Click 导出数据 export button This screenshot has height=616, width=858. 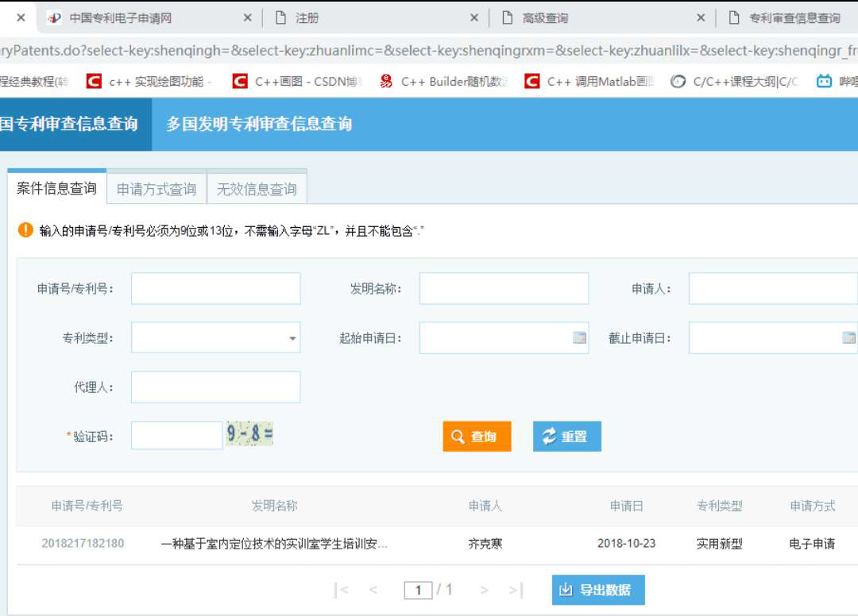[x=598, y=590]
